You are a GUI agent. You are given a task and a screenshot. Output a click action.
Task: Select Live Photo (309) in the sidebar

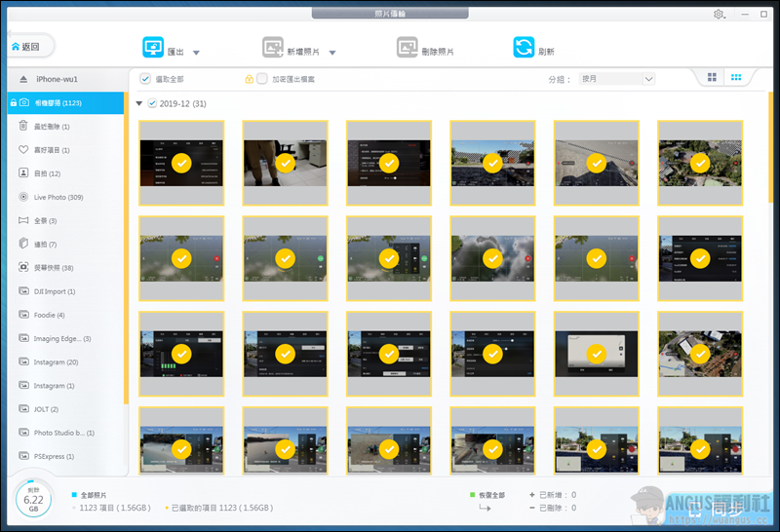(58, 197)
